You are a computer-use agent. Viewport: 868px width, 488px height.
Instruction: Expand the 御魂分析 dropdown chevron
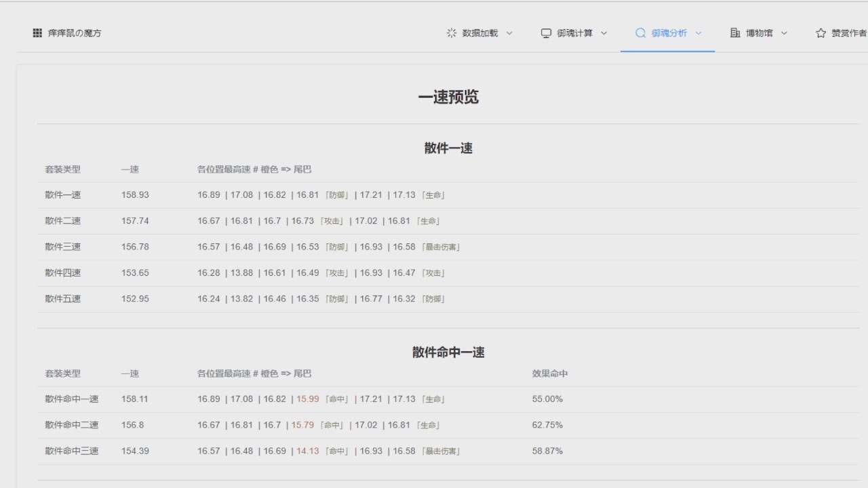698,33
